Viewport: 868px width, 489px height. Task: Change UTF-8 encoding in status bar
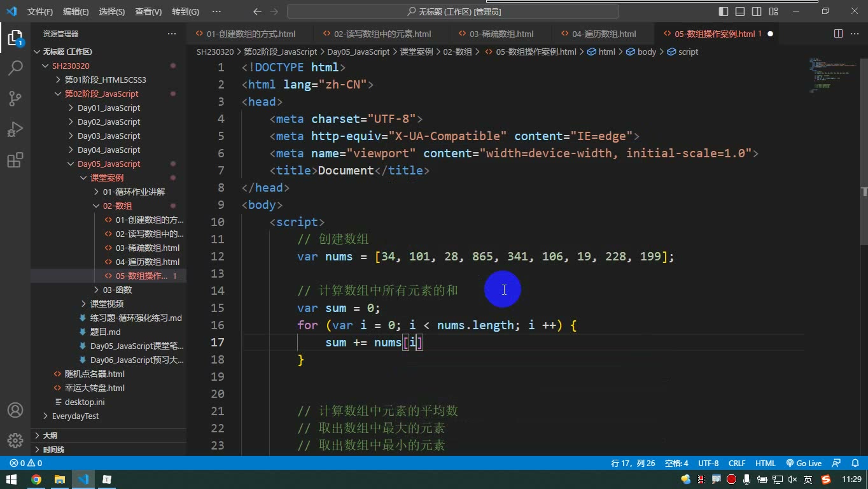pos(708,464)
